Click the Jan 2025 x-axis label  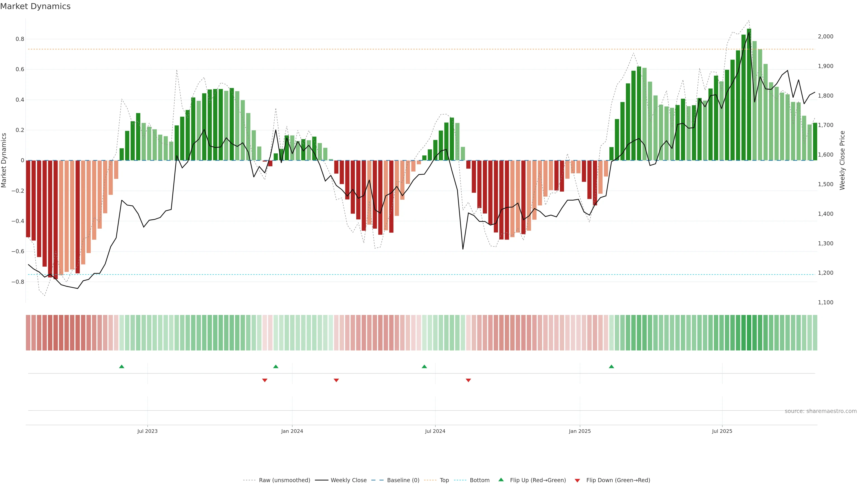(x=580, y=431)
